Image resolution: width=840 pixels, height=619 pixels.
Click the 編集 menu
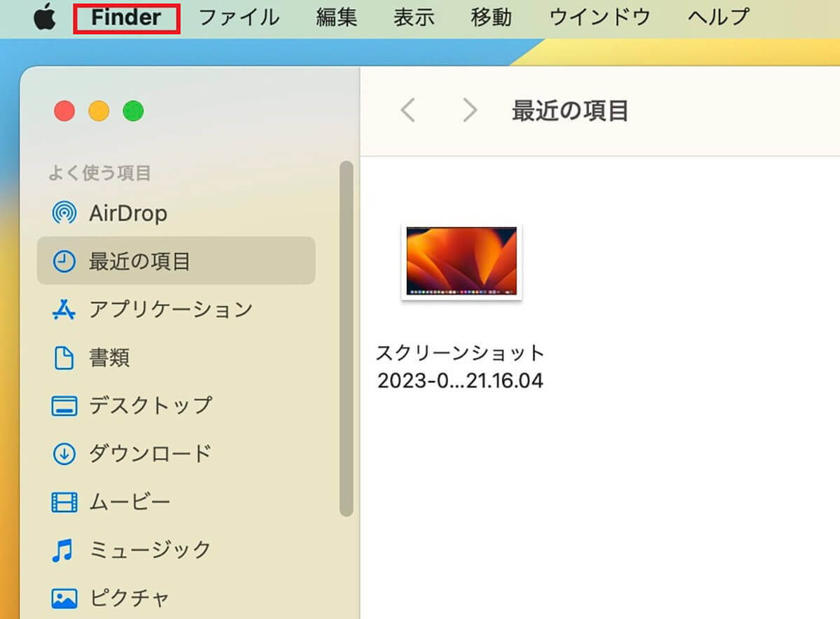coord(336,18)
